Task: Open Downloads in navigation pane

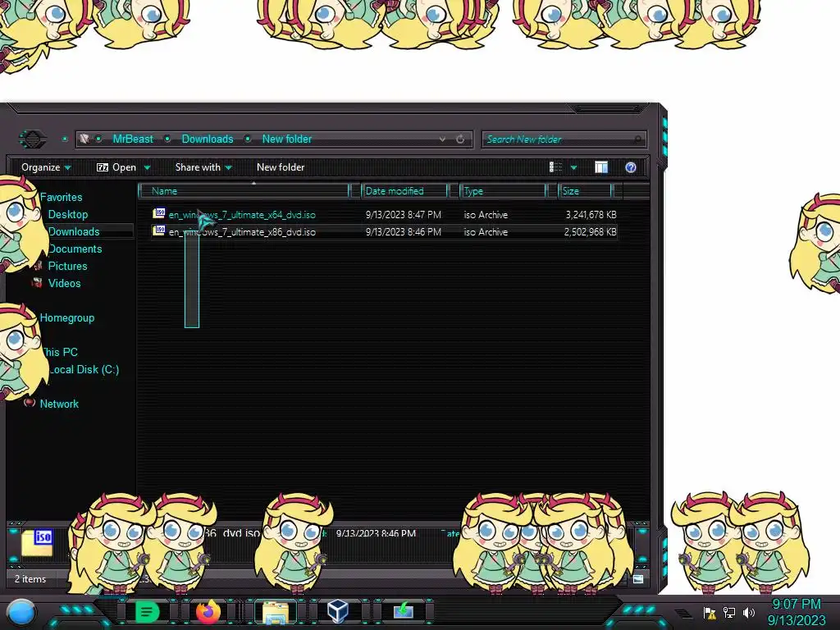Action: click(x=74, y=231)
